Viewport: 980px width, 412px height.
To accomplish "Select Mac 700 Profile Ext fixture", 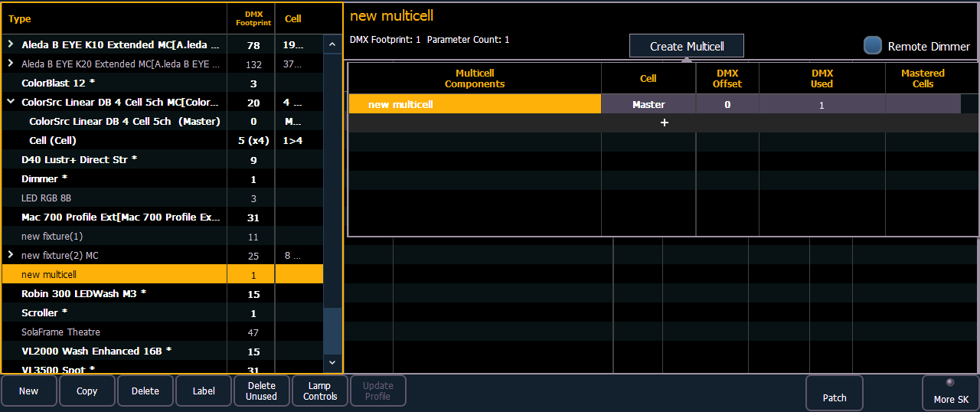I will click(x=162, y=217).
